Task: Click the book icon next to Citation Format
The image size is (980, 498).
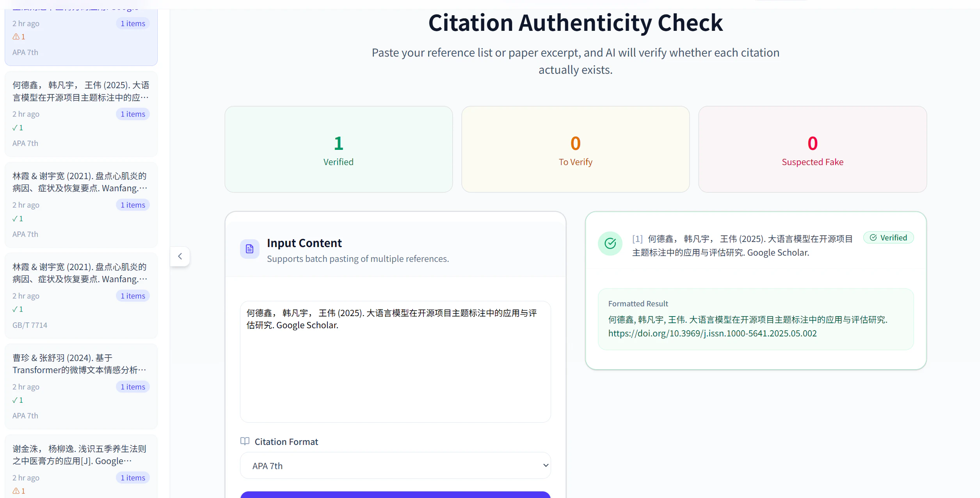Action: click(245, 441)
